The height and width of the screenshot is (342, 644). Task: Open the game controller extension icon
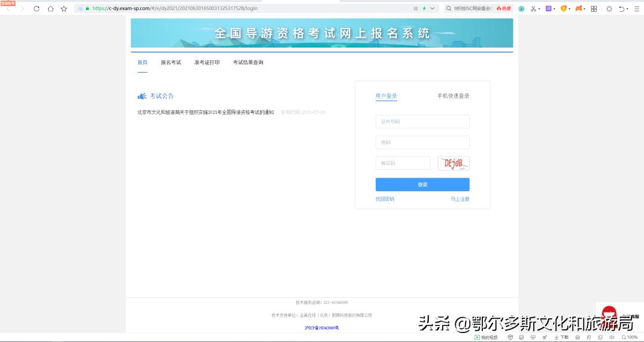(x=578, y=8)
